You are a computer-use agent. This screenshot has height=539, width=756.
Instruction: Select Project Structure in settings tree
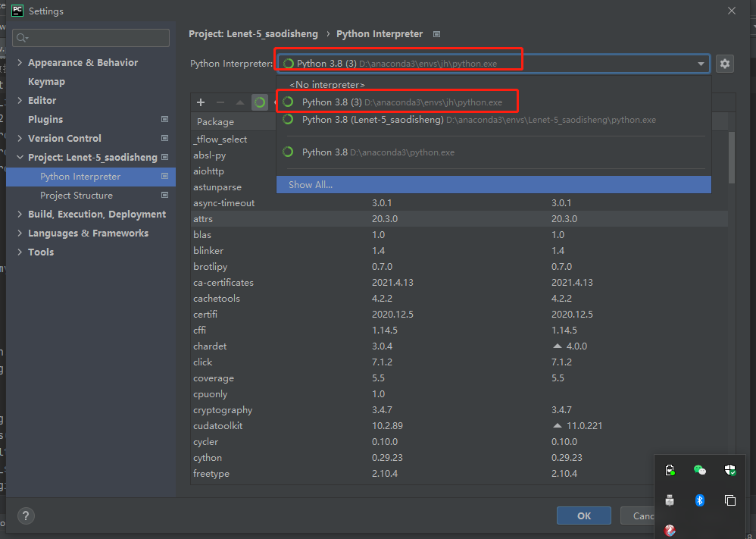click(91, 196)
